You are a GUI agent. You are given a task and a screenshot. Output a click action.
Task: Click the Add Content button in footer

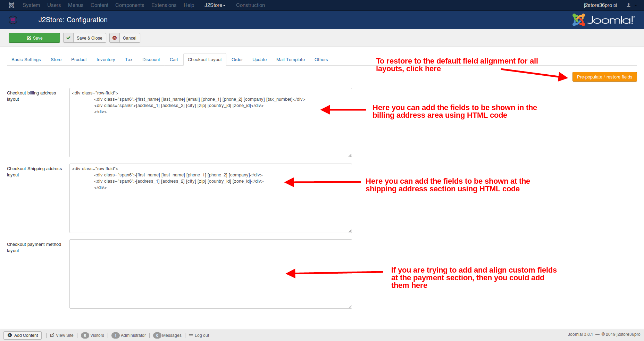pyautogui.click(x=23, y=335)
